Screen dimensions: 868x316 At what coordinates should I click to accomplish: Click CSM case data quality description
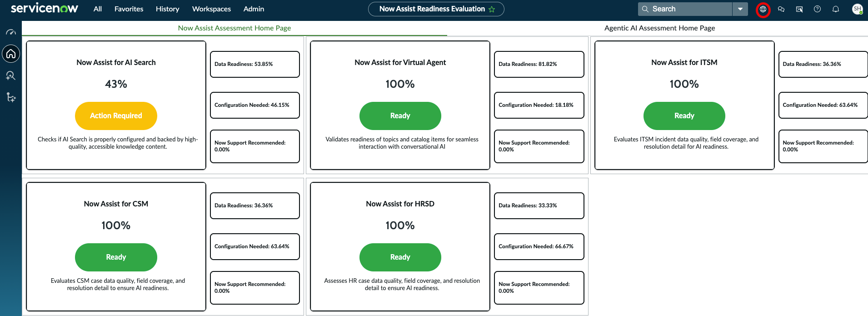(118, 284)
